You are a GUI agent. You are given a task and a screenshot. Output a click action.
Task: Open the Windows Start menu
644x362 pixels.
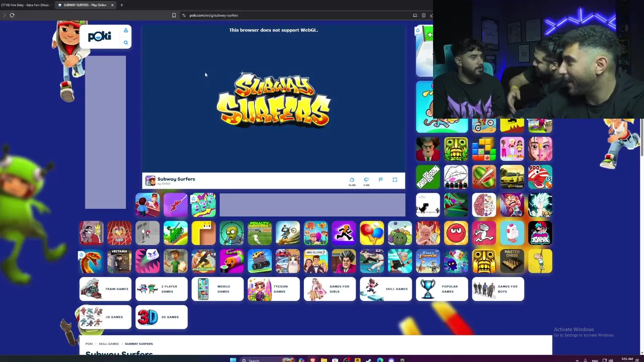[x=233, y=360]
